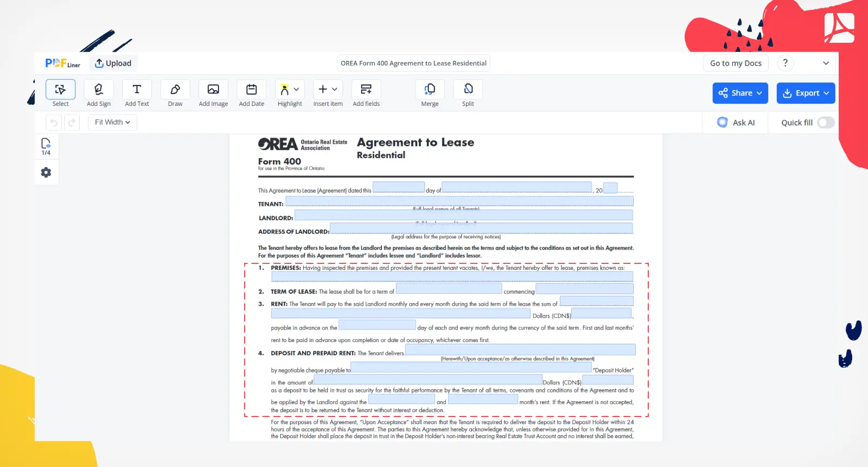Edit the document title field

click(413, 63)
